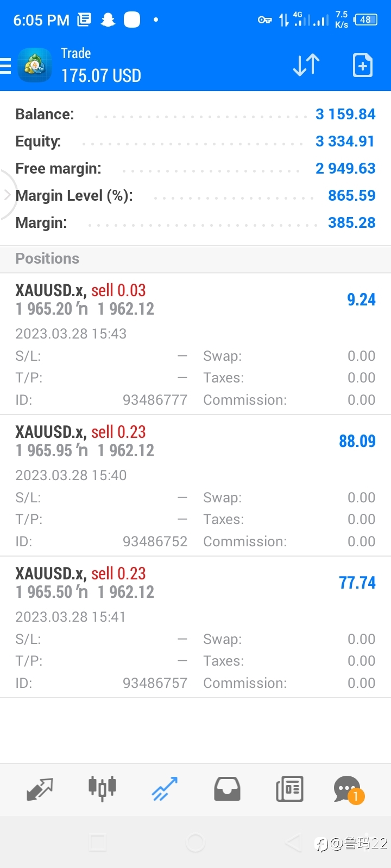Open the Quotes tab arrows icon

click(40, 789)
